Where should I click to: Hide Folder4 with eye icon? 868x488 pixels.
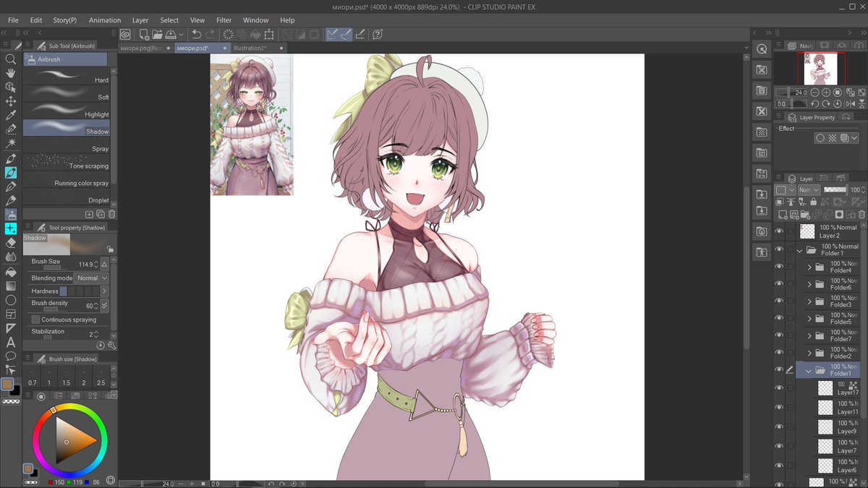click(779, 267)
